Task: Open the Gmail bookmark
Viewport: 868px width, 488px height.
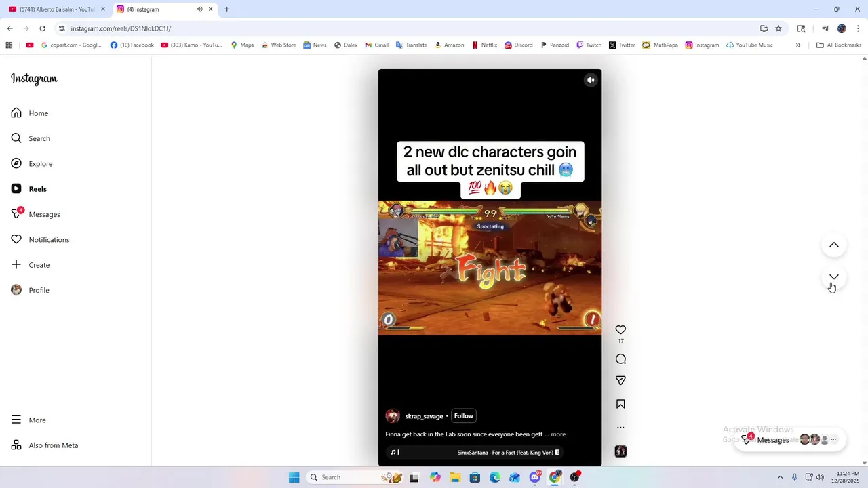Action: (376, 45)
